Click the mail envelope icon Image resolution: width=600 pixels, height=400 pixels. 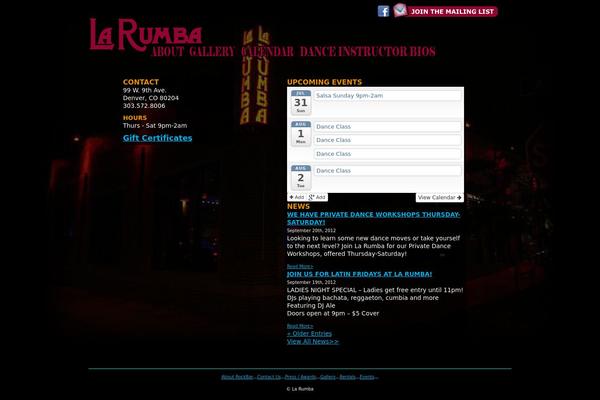tap(400, 10)
